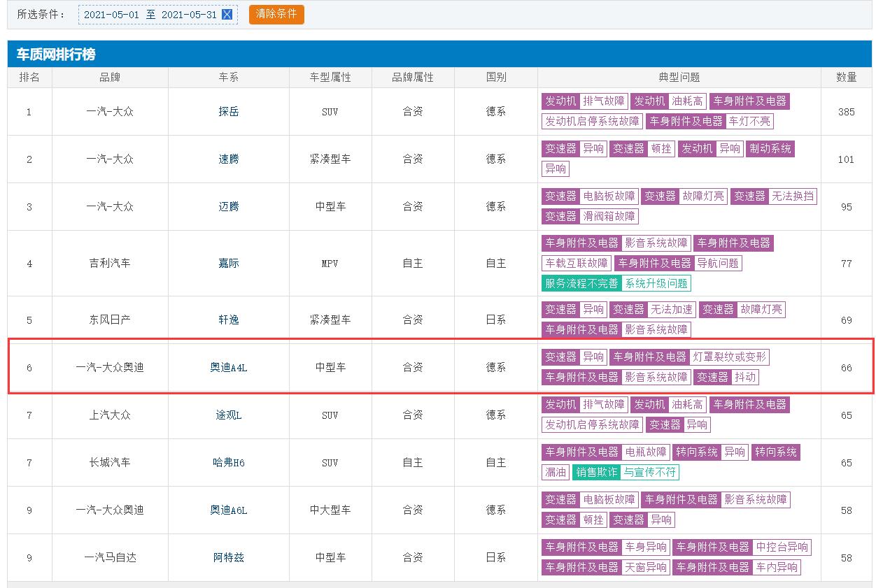
Task: Click the 与宣传不符 sales tag
Action: pyautogui.click(x=650, y=472)
